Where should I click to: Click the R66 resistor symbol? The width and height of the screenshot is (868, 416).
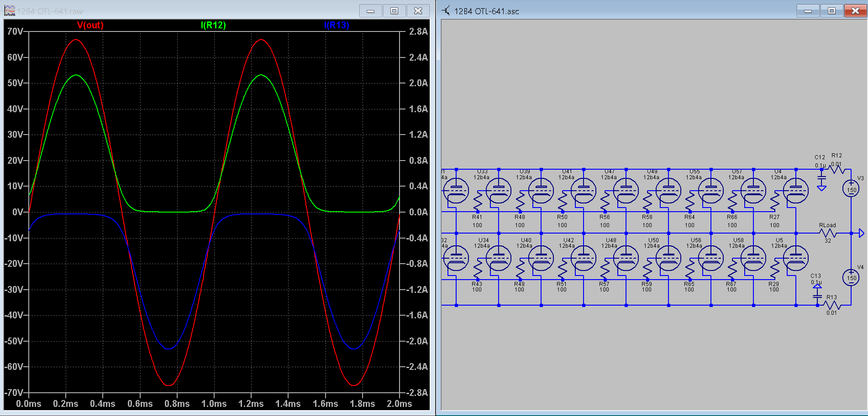732,201
